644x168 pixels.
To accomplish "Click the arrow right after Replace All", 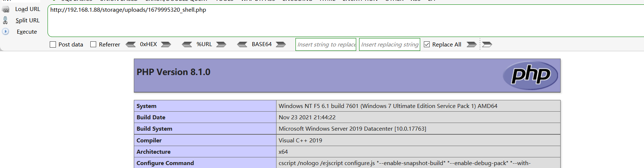I will point(472,44).
